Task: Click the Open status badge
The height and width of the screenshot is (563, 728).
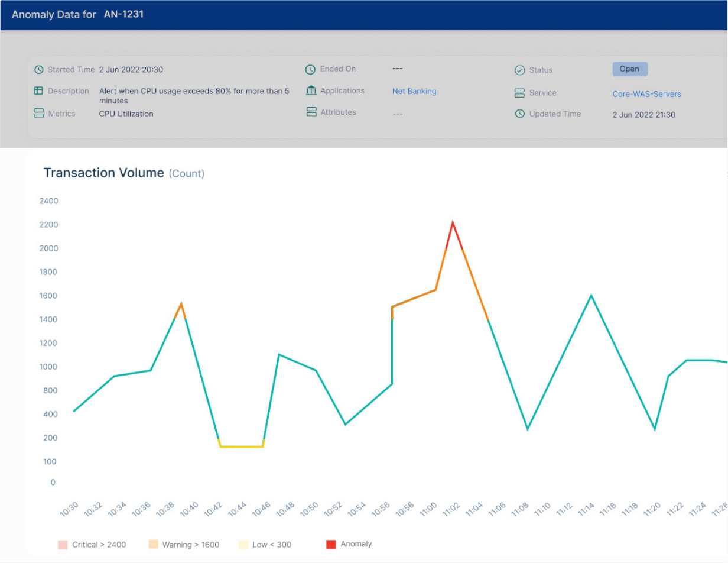Action: (629, 69)
